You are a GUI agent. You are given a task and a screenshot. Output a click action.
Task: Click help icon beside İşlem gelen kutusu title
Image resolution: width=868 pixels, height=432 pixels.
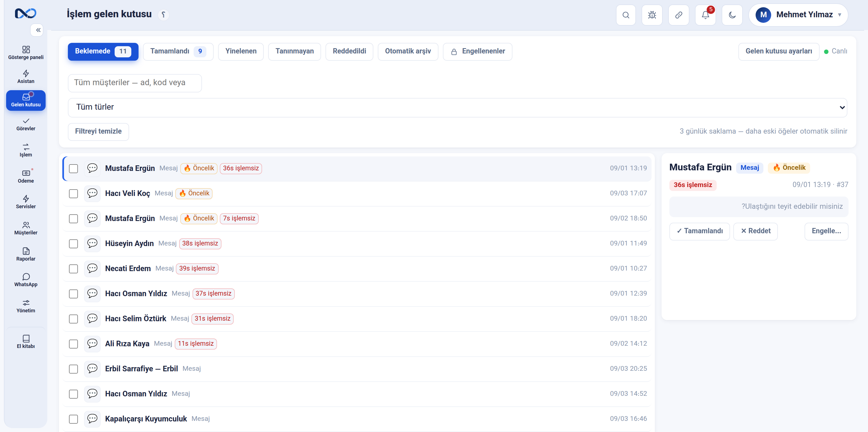(x=163, y=14)
